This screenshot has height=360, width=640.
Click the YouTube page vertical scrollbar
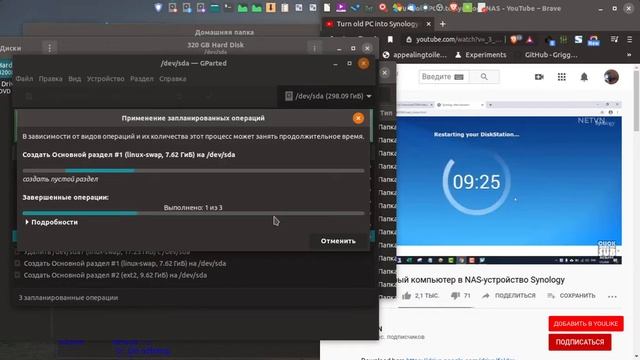(x=636, y=102)
